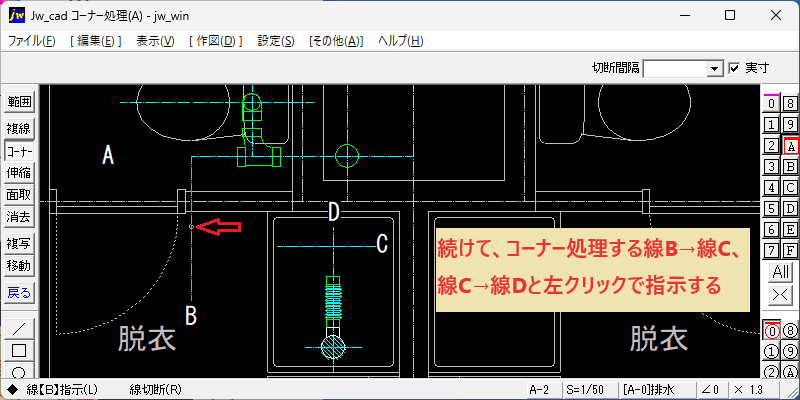Toggle layer group square F
800x400 pixels.
[790, 251]
